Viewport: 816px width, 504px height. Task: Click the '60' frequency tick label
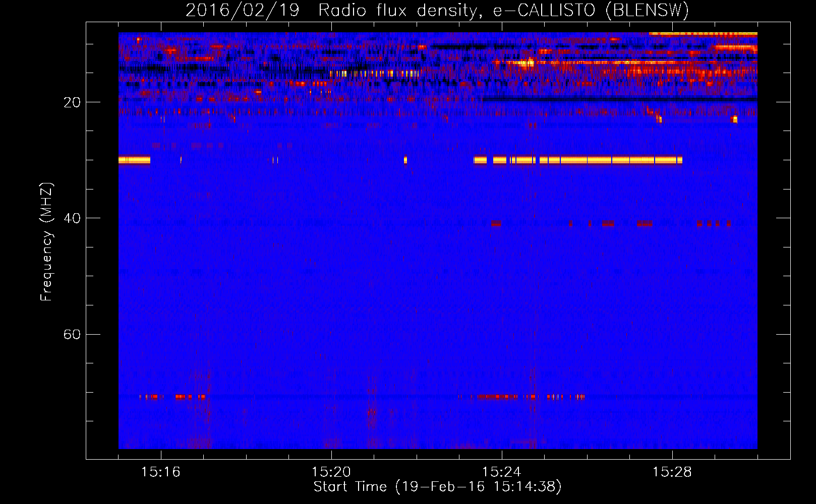(x=72, y=334)
